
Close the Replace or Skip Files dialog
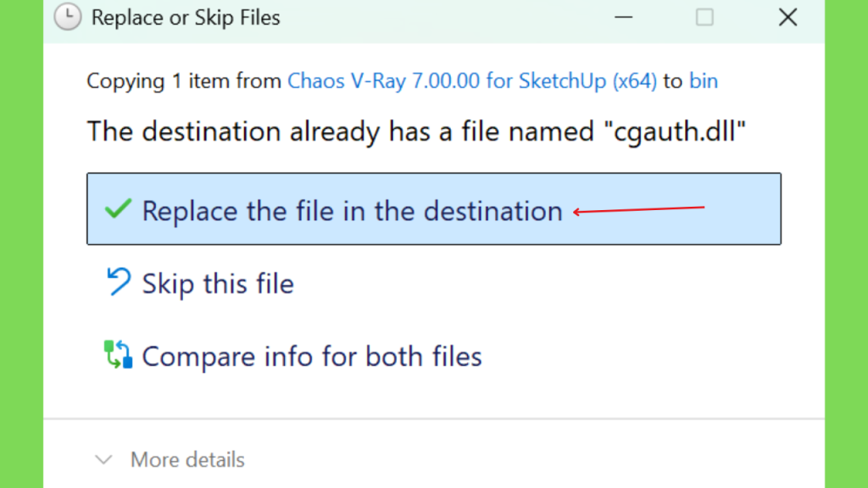point(787,17)
